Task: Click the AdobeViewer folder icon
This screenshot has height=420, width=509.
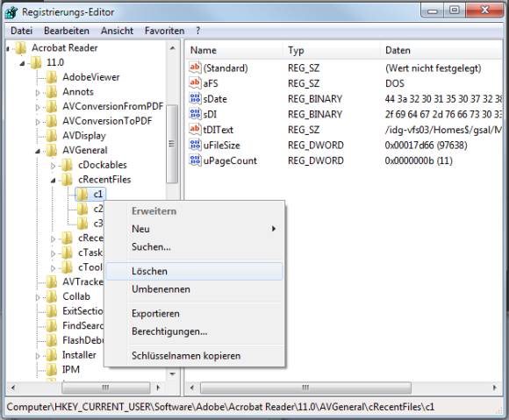Action: coord(51,77)
